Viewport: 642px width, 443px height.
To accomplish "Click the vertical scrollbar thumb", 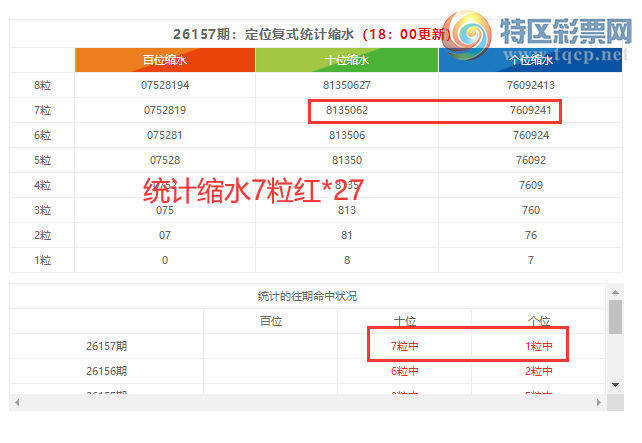I will [x=615, y=317].
